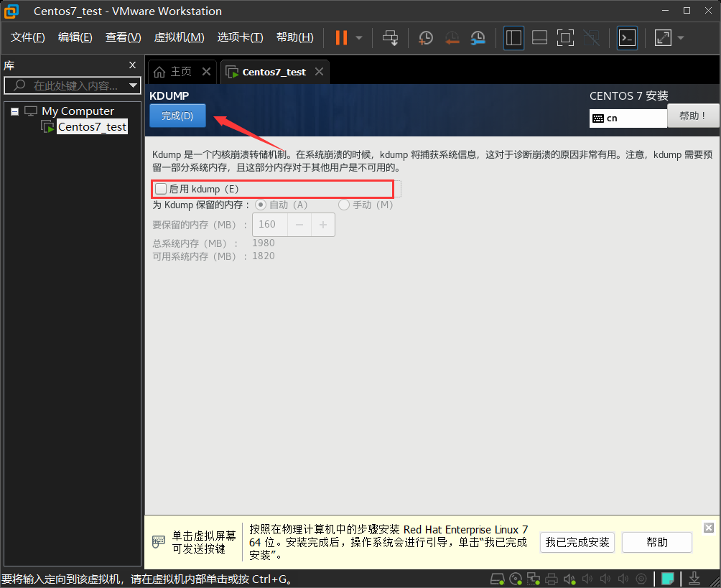Select the automatic (自动) memory radio button
The width and height of the screenshot is (721, 588).
click(x=261, y=205)
